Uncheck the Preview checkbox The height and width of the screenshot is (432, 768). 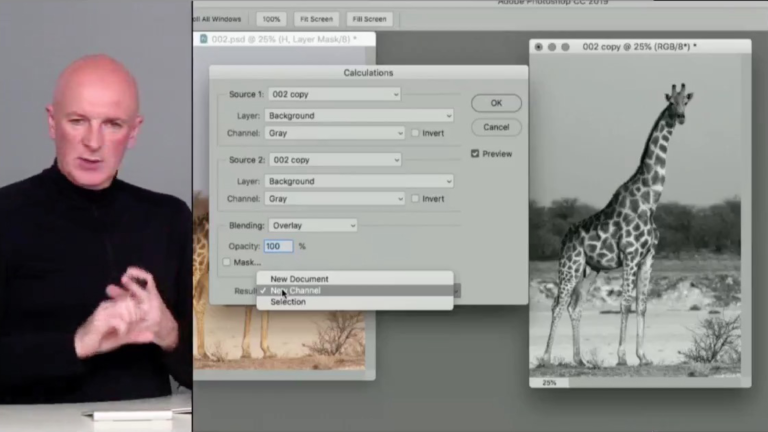click(476, 154)
